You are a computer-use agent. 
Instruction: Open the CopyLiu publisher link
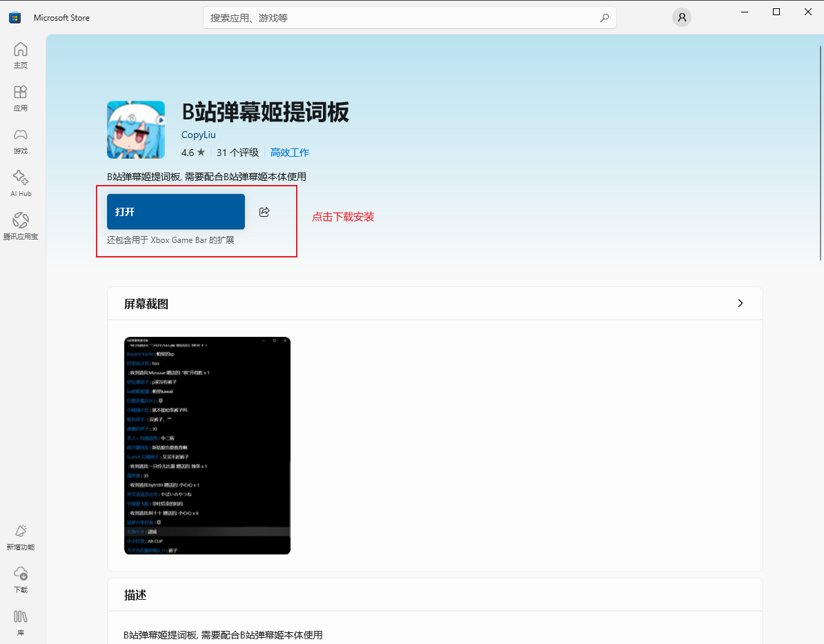tap(198, 135)
